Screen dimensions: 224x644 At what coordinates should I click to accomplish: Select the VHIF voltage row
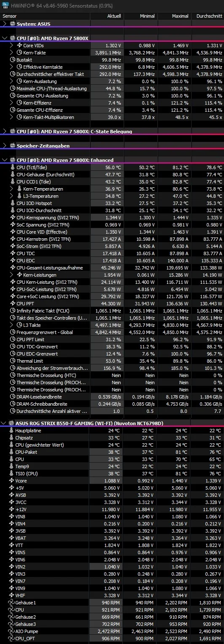(112, 595)
